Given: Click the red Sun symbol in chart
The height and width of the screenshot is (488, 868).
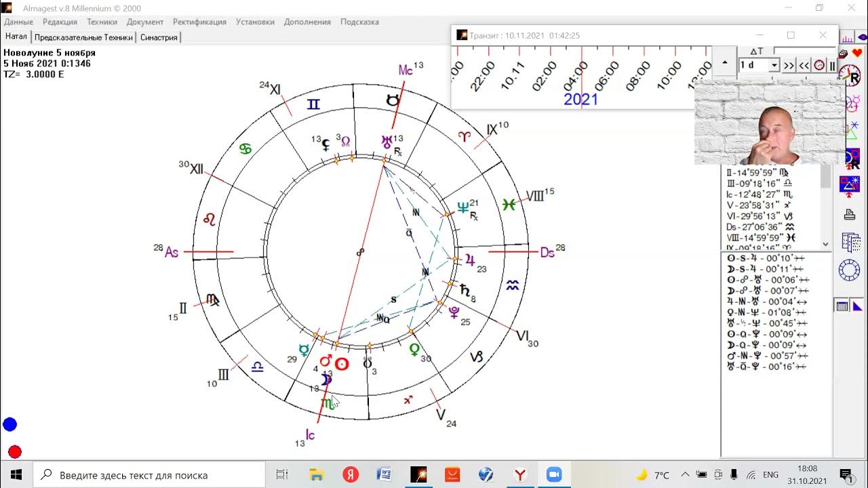Looking at the screenshot, I should coord(342,364).
